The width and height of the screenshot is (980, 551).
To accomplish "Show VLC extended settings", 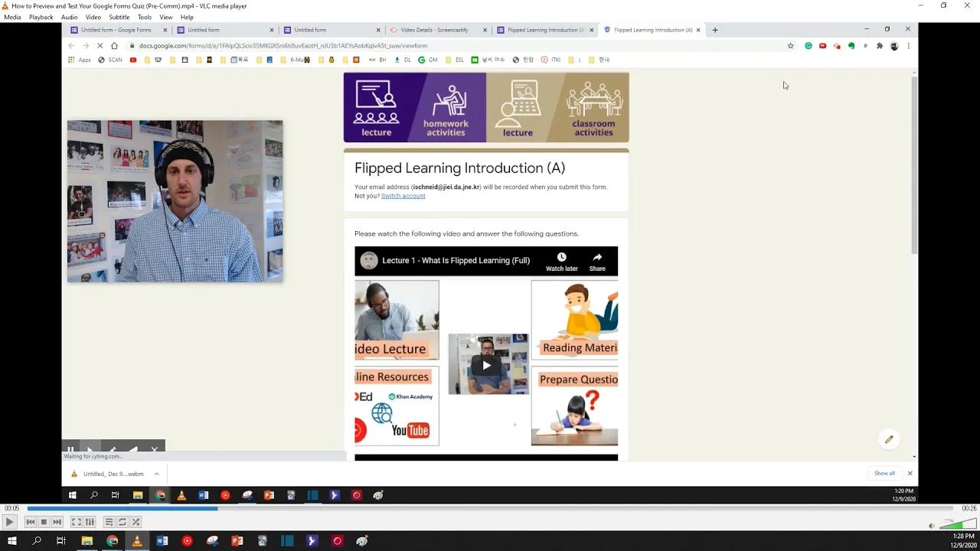I will [90, 522].
